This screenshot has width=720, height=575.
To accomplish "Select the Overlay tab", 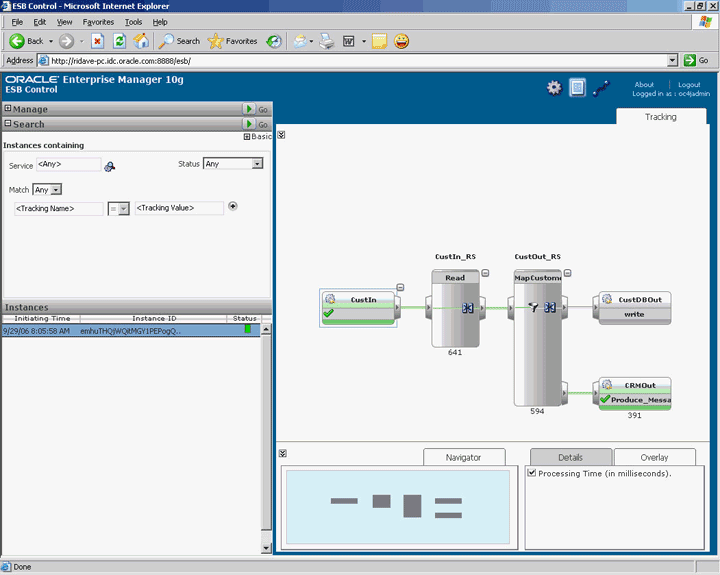I will [654, 457].
